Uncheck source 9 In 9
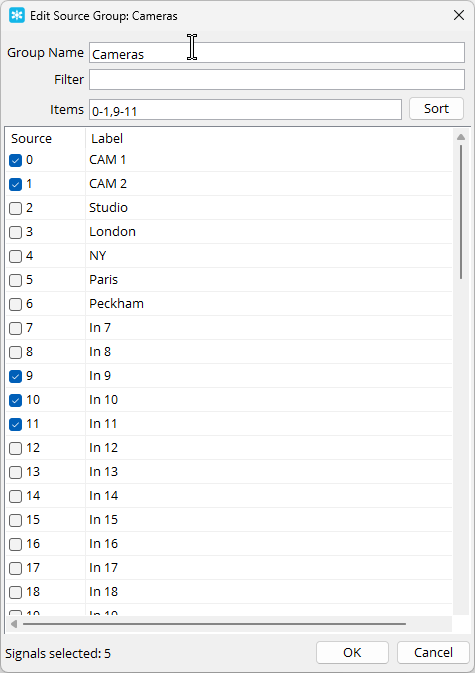The image size is (475, 673). click(15, 376)
